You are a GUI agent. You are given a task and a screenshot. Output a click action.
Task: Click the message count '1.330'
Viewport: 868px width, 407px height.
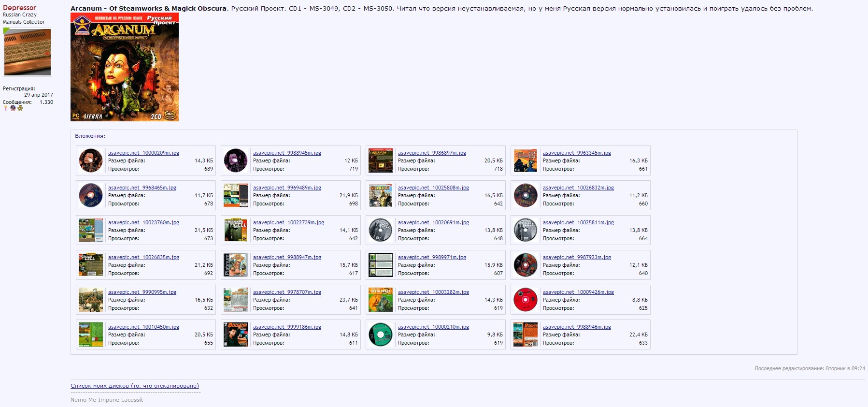point(46,102)
